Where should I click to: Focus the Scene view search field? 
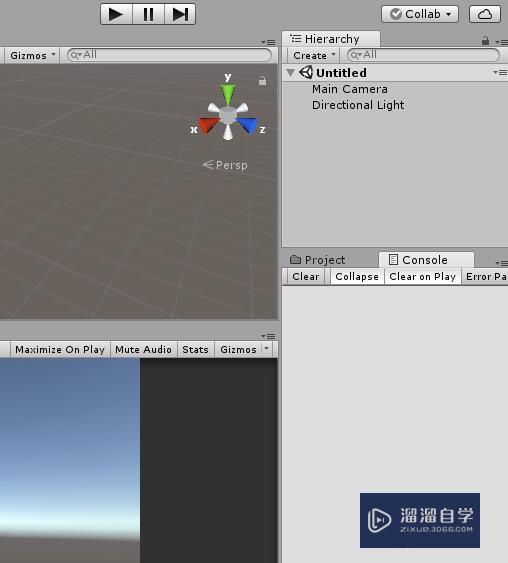tap(169, 55)
